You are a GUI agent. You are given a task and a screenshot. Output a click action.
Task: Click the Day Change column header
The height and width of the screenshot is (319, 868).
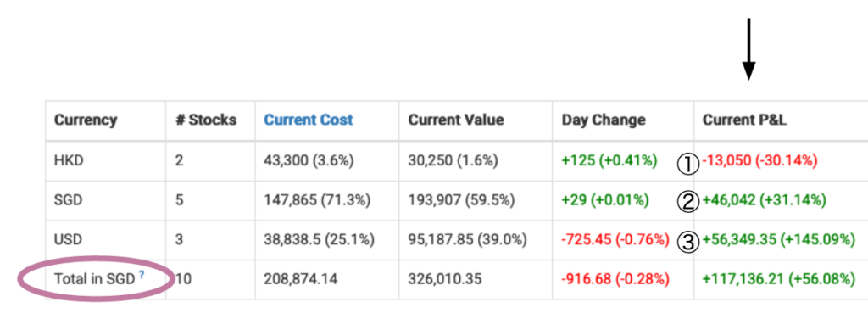click(604, 120)
